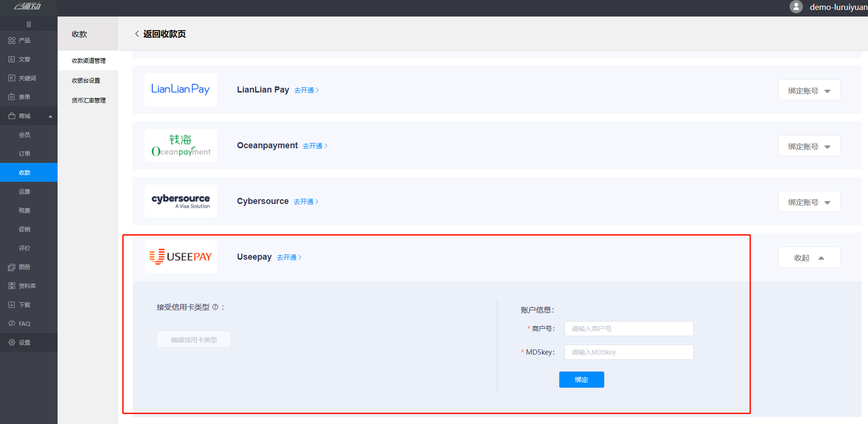
Task: Open the 文章 section icon
Action: (12, 59)
